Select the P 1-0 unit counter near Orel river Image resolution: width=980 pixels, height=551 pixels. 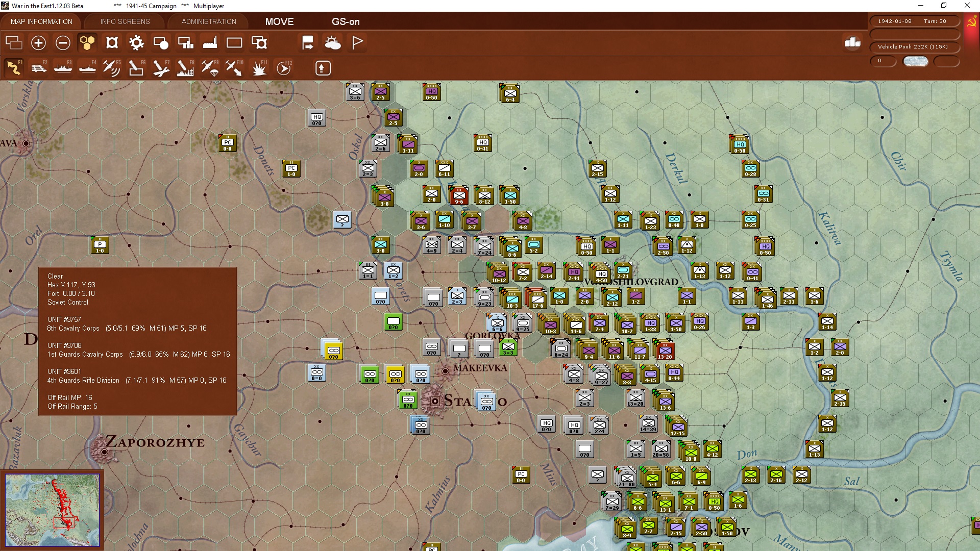point(100,245)
